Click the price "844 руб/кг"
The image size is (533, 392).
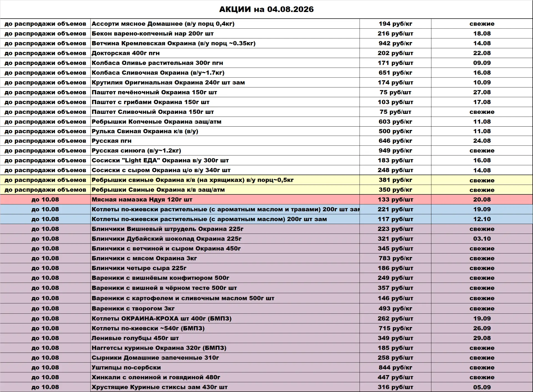395,368
